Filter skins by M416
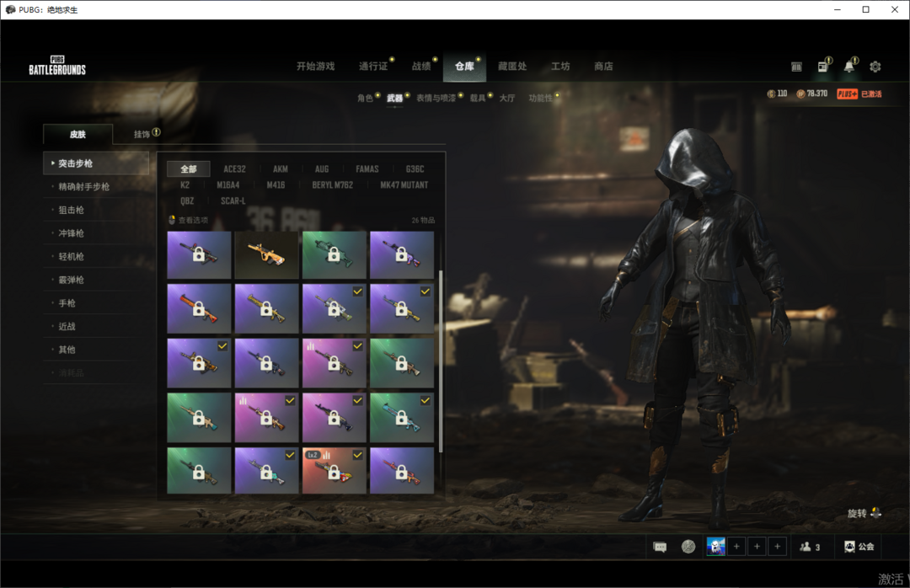This screenshot has width=910, height=588. pos(276,184)
